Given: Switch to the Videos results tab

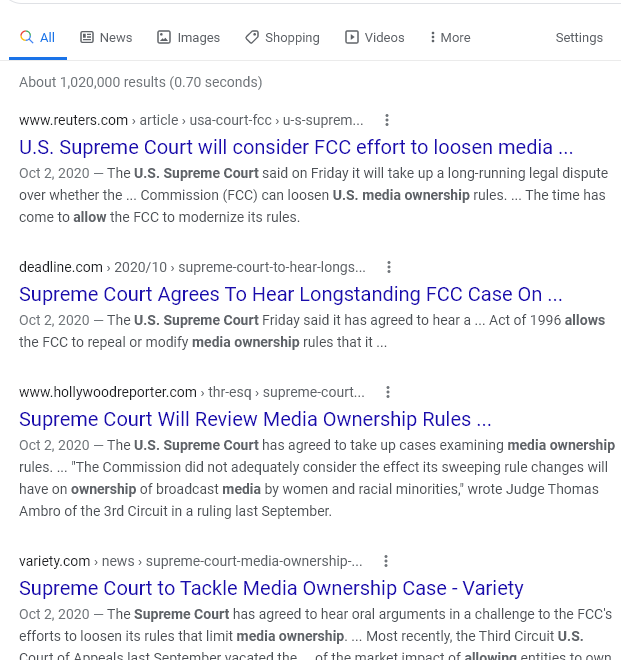Looking at the screenshot, I should click(x=375, y=37).
